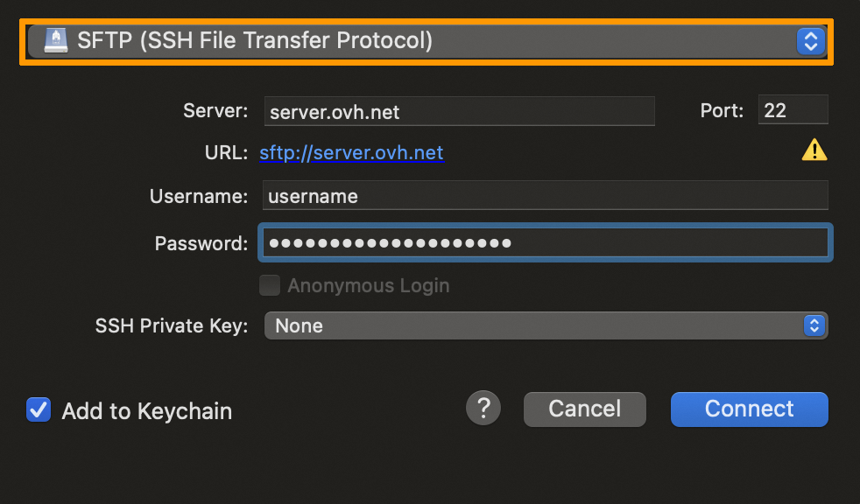Enable the Anonymous Login checkbox
This screenshot has width=860, height=504.
[x=270, y=285]
